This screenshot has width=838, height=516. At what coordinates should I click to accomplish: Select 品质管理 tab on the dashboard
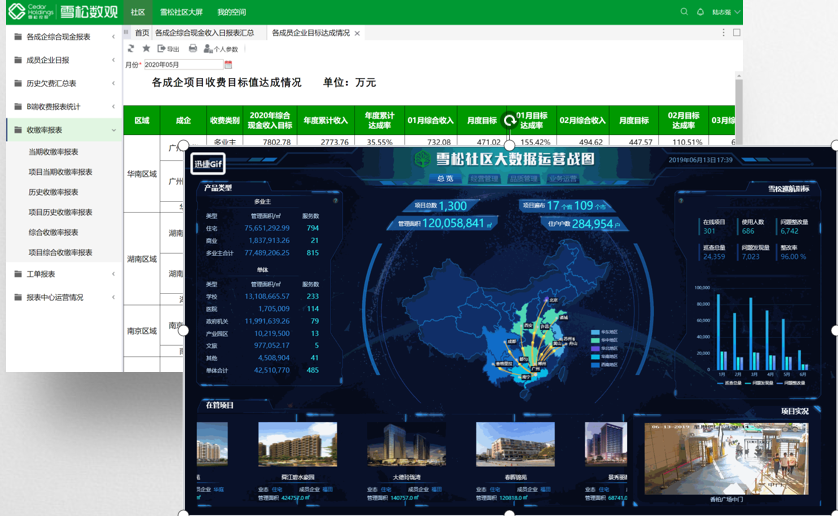(524, 179)
